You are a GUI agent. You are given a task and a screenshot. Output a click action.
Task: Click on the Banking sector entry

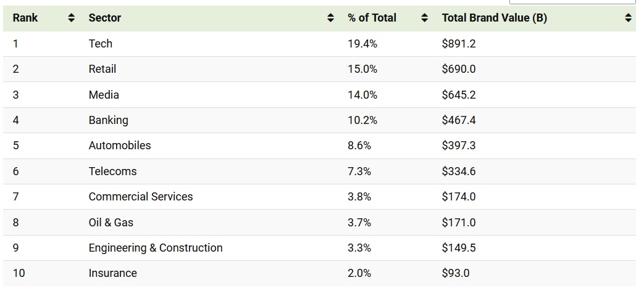[x=108, y=120]
